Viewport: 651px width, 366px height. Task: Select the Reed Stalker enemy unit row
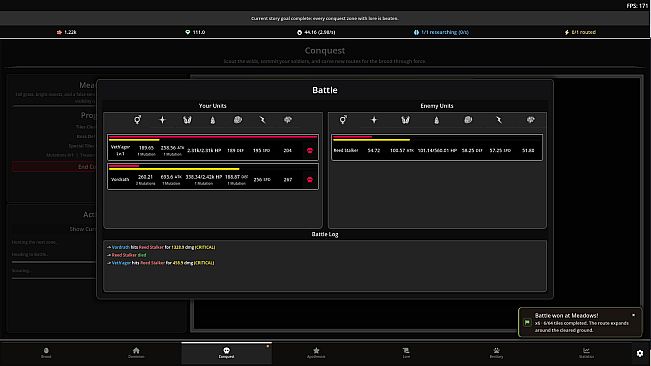click(x=437, y=147)
